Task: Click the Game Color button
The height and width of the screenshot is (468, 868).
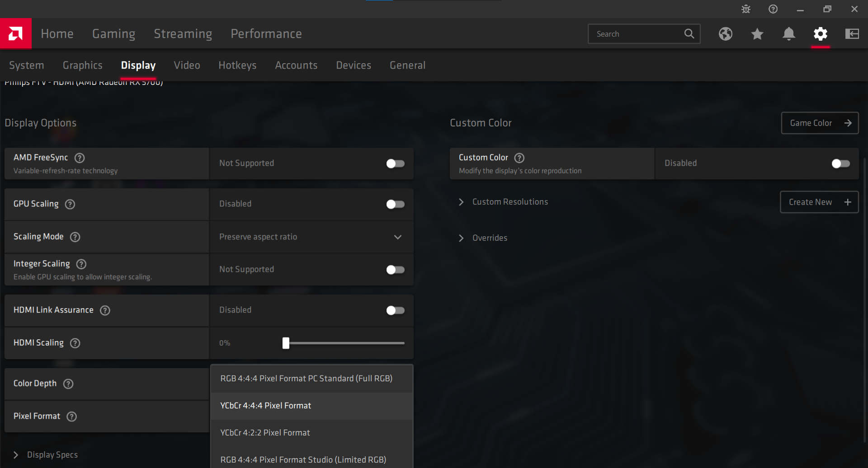Action: (x=820, y=123)
